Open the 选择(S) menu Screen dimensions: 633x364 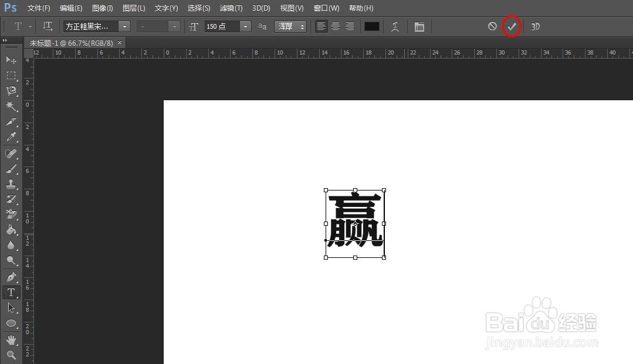pyautogui.click(x=199, y=8)
